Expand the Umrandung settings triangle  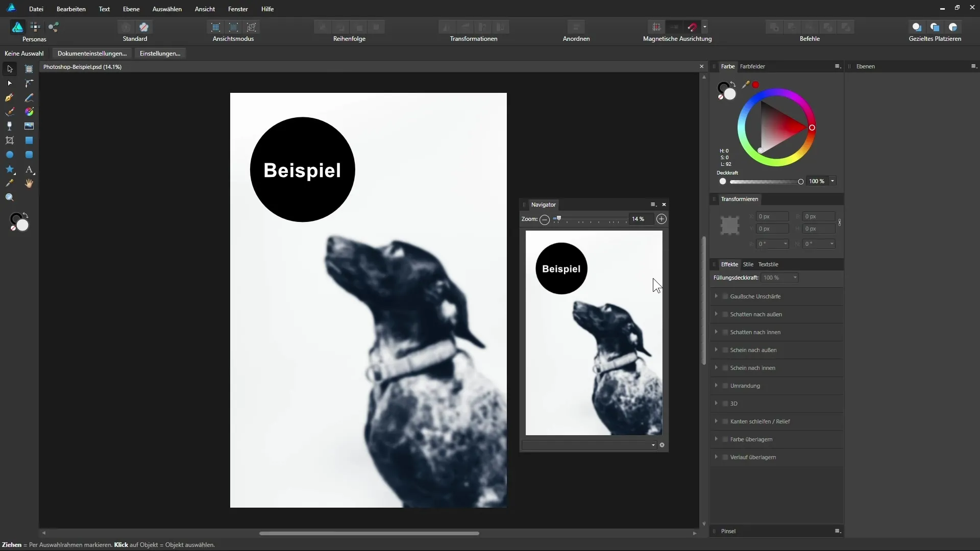coord(716,385)
